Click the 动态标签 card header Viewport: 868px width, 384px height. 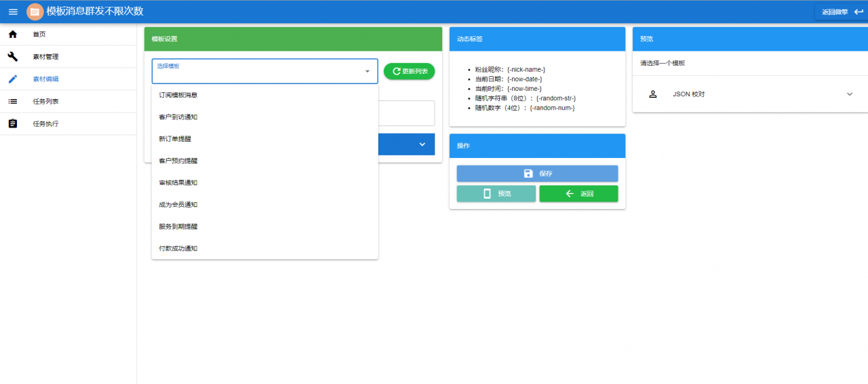point(537,39)
